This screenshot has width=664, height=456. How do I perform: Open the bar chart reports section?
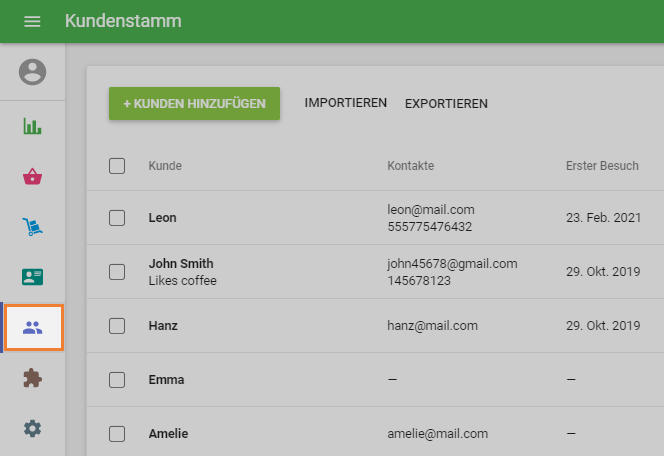coord(33,126)
